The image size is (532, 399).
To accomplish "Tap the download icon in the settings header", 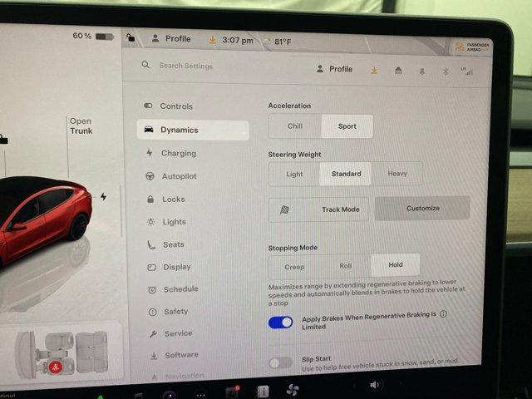I will [x=375, y=70].
